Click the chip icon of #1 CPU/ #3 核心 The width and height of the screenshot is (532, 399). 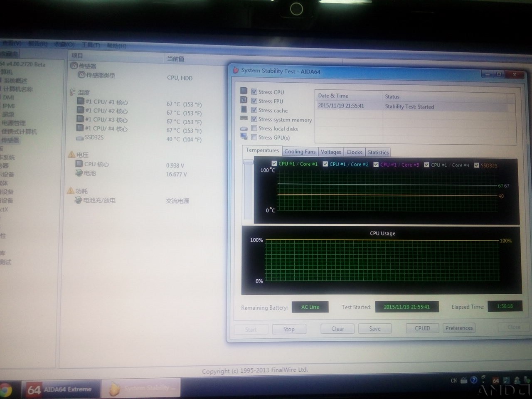[81, 119]
